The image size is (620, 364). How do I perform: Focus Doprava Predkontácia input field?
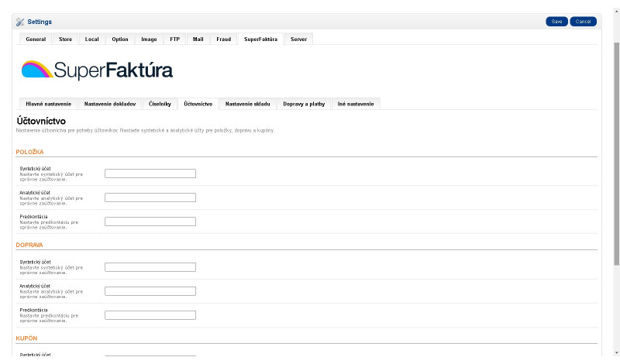coord(150,315)
